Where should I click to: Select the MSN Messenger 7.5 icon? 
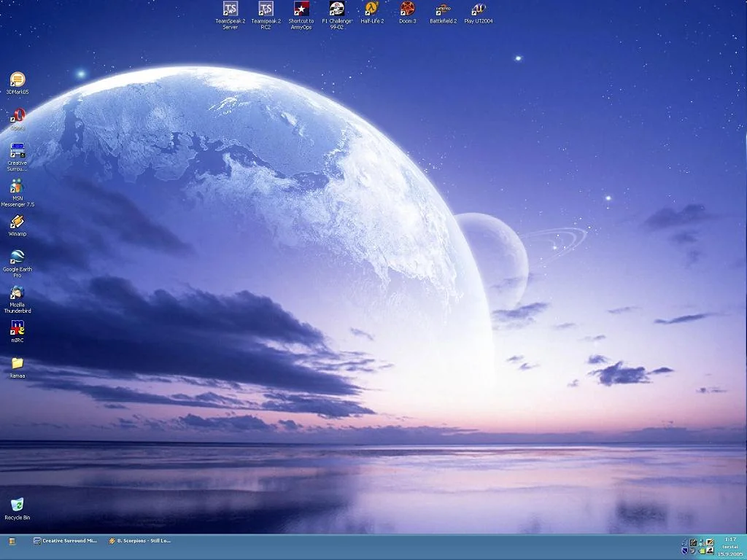(x=18, y=187)
